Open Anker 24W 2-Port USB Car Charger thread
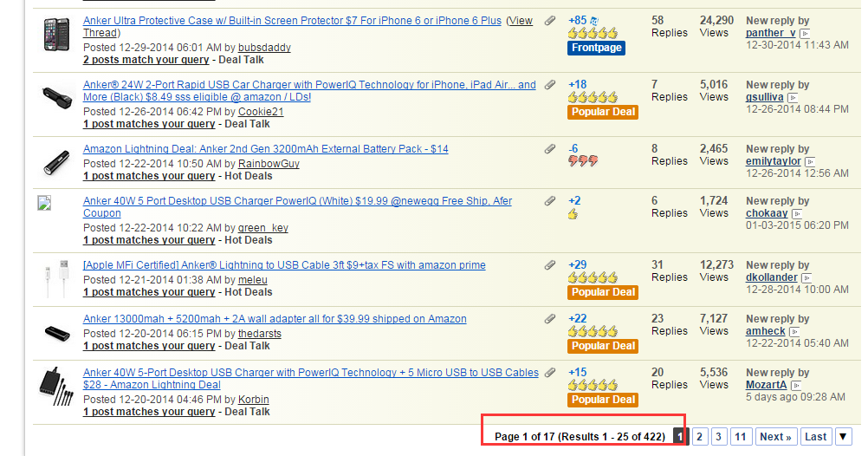The height and width of the screenshot is (456, 868). pyautogui.click(x=309, y=85)
